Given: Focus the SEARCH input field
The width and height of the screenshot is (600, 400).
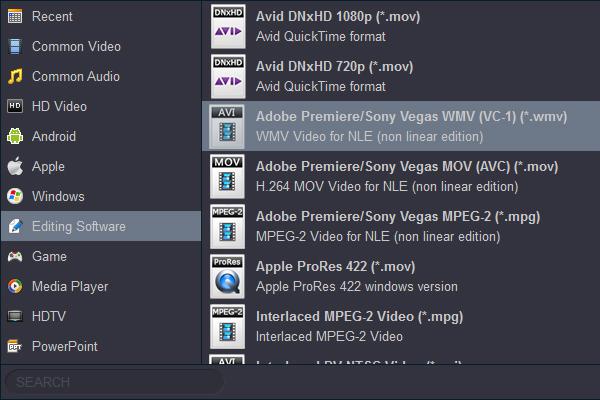Looking at the screenshot, I should (114, 382).
